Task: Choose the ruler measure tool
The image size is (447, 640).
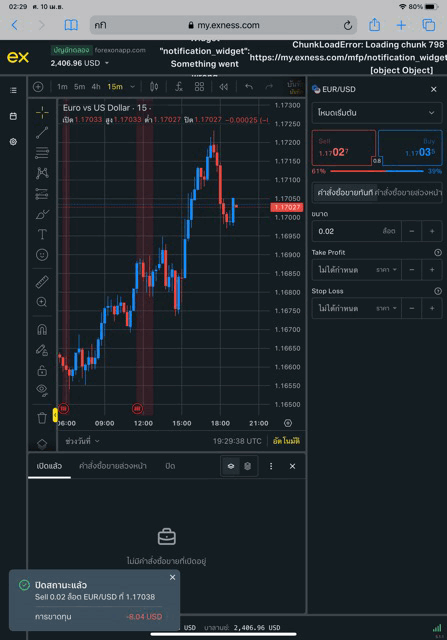Action: pyautogui.click(x=42, y=282)
